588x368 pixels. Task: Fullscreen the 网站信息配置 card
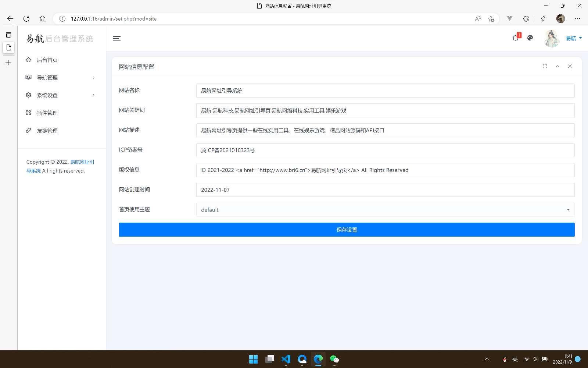[x=545, y=66]
